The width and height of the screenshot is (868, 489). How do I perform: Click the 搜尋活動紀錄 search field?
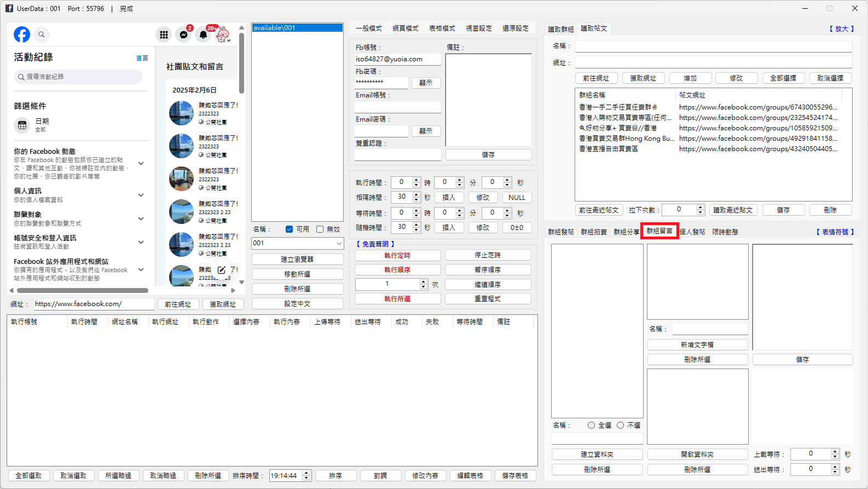pos(78,77)
